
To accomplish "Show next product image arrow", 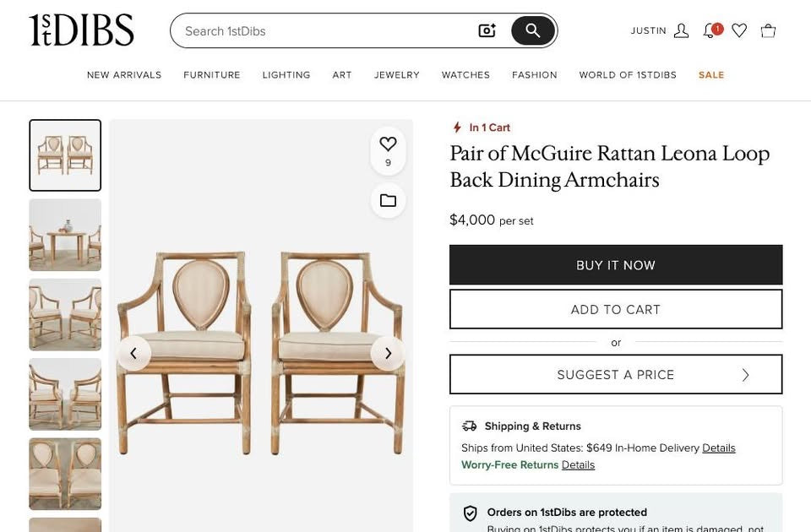I will click(388, 354).
